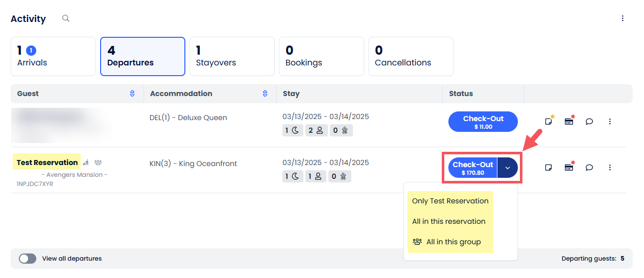
Task: Switch to the Arrivals tab
Action: tap(53, 56)
